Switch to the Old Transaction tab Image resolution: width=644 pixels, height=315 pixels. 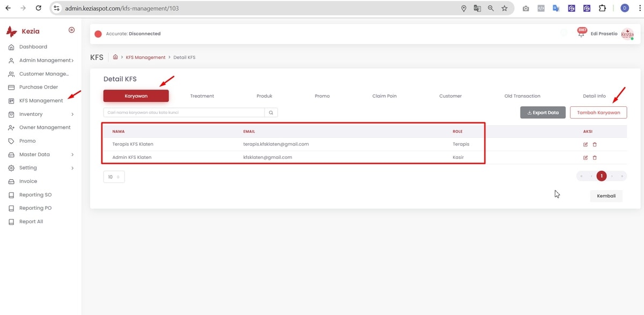pos(522,96)
